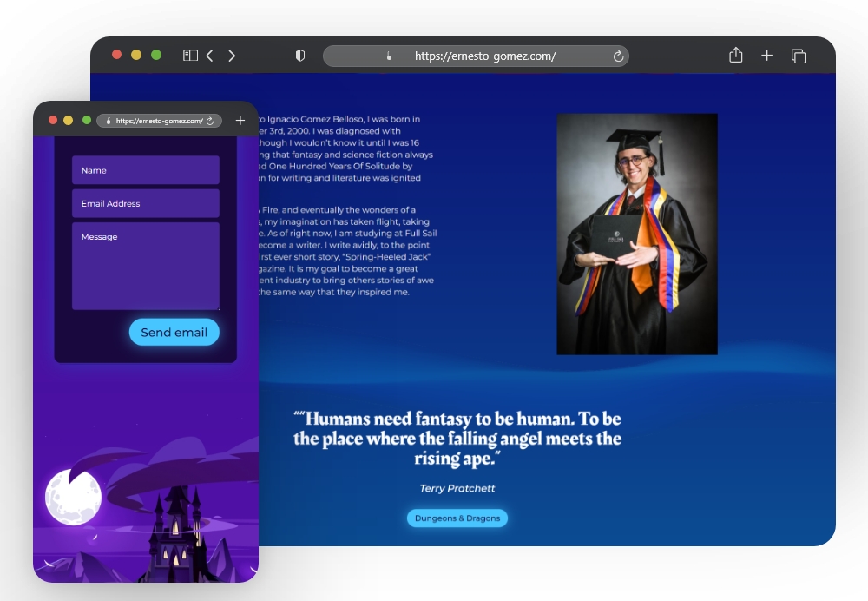
Task: Click the Terry Pratchett attribution text
Action: [457, 488]
